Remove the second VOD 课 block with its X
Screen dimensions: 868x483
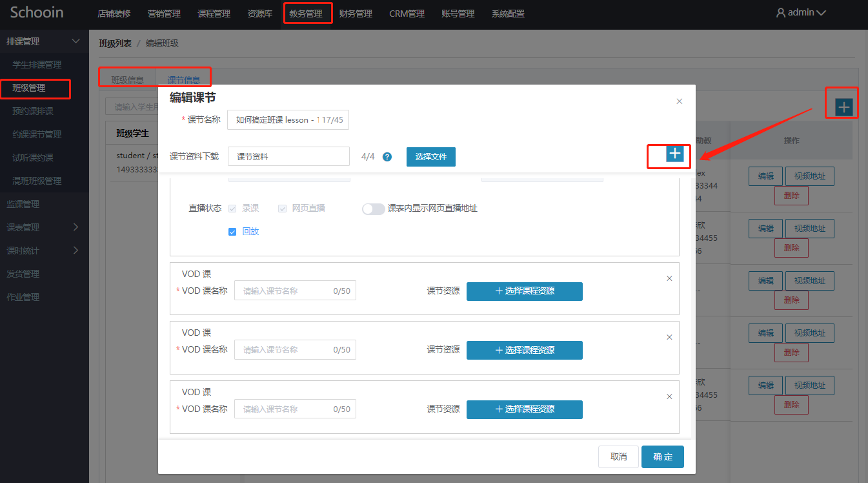[x=669, y=337]
